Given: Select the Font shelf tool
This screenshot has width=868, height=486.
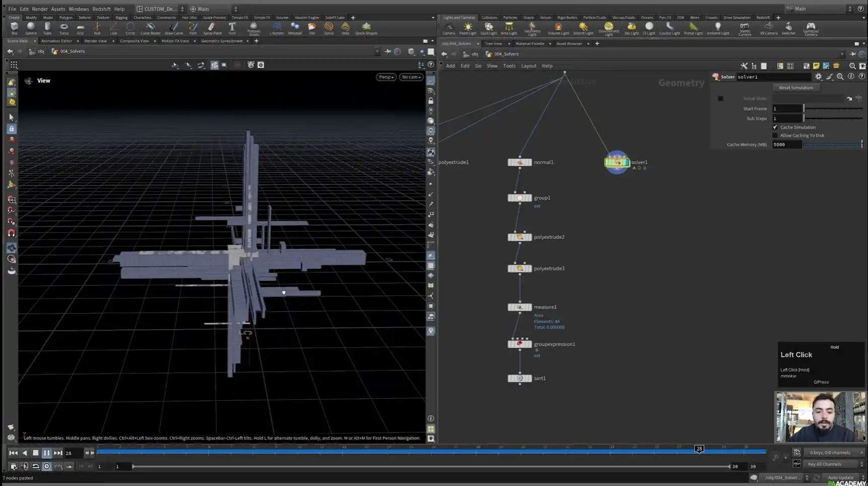Looking at the screenshot, I should tap(232, 27).
